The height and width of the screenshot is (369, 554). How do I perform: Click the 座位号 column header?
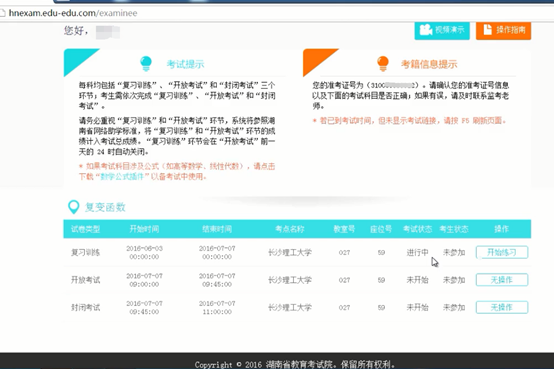(x=381, y=229)
